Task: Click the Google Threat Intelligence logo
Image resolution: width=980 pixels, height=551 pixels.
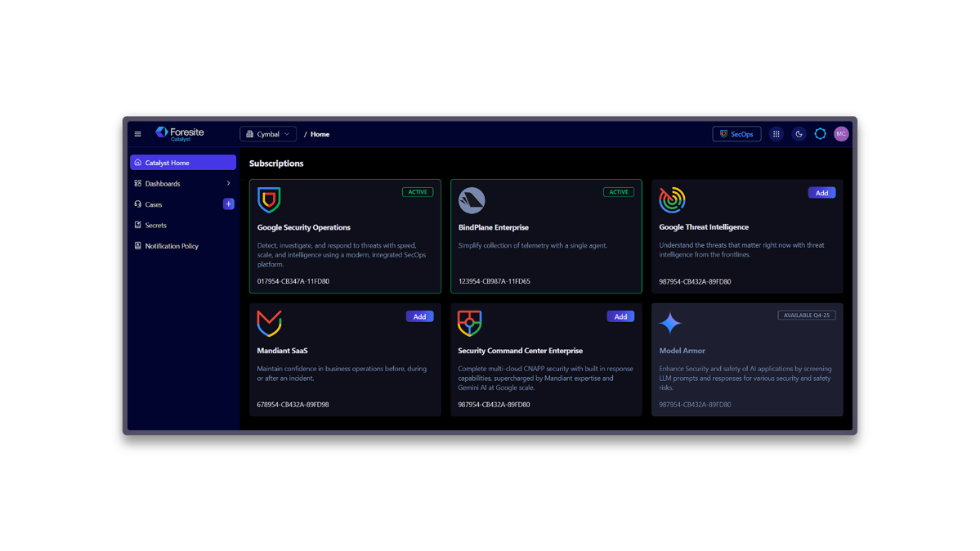Action: click(x=671, y=199)
